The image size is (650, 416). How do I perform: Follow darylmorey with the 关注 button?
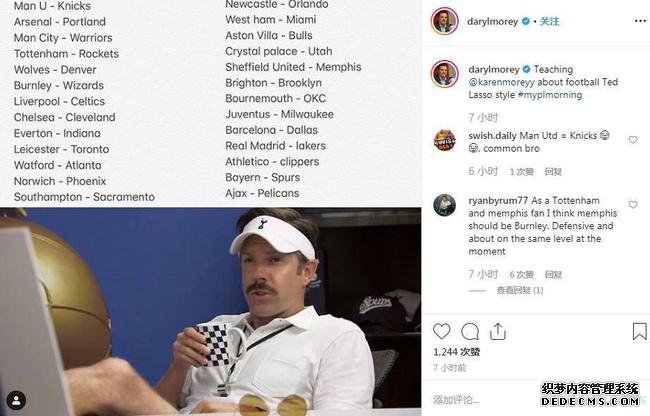coord(549,21)
